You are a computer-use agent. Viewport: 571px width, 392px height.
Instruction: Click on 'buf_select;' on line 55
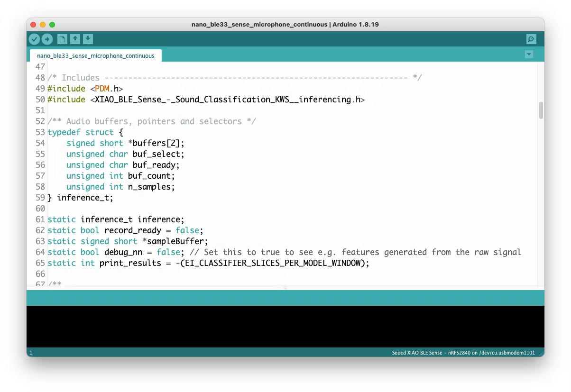[x=158, y=154]
